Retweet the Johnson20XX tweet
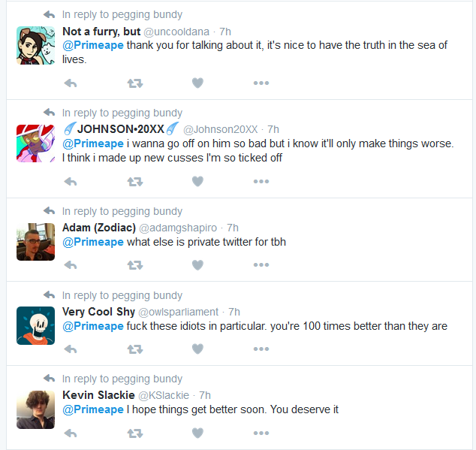Viewport: 476px width, 450px height. tap(135, 181)
